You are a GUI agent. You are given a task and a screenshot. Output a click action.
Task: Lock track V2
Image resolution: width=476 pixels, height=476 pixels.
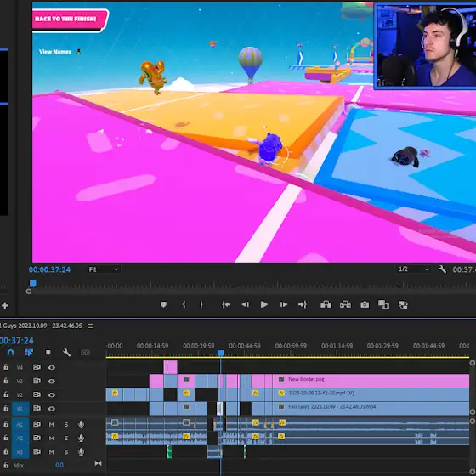(x=6, y=394)
